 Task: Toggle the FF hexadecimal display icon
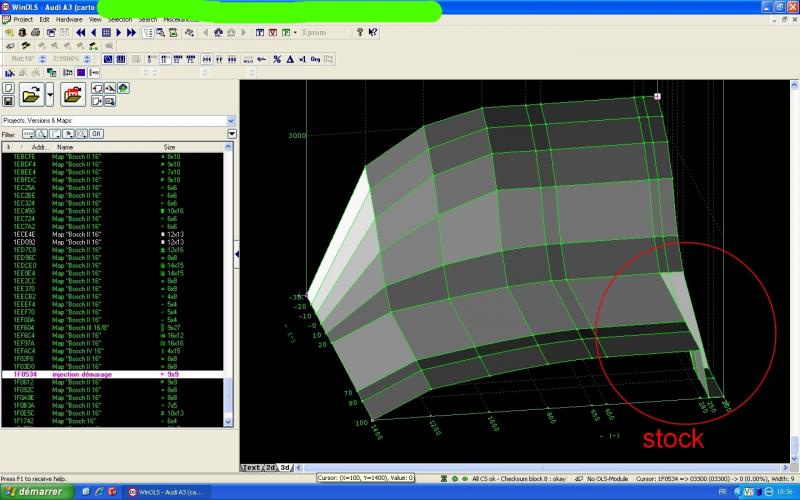(219, 59)
